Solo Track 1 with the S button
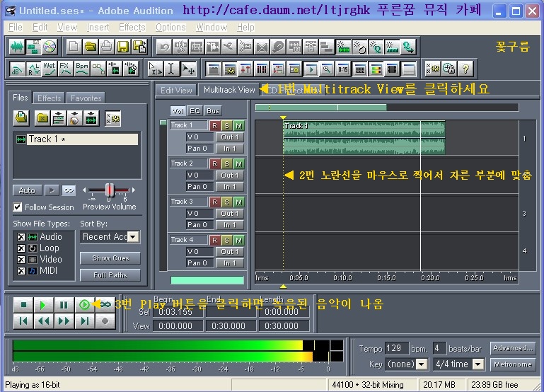 (227, 125)
